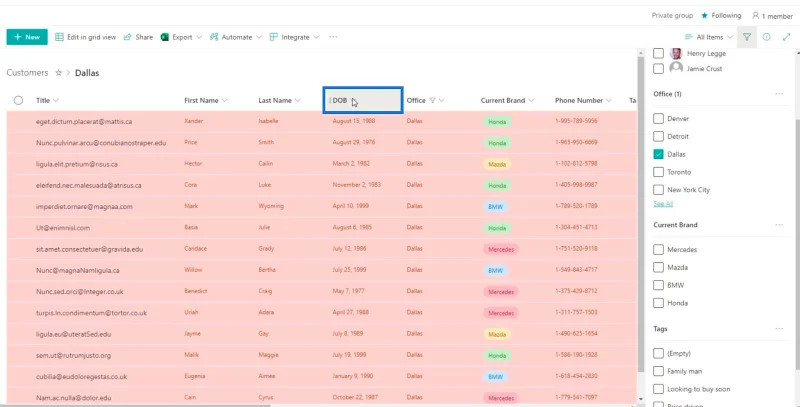Viewport: 800px width, 407px height.
Task: Check the Henry Legge filter checkbox
Action: click(658, 54)
